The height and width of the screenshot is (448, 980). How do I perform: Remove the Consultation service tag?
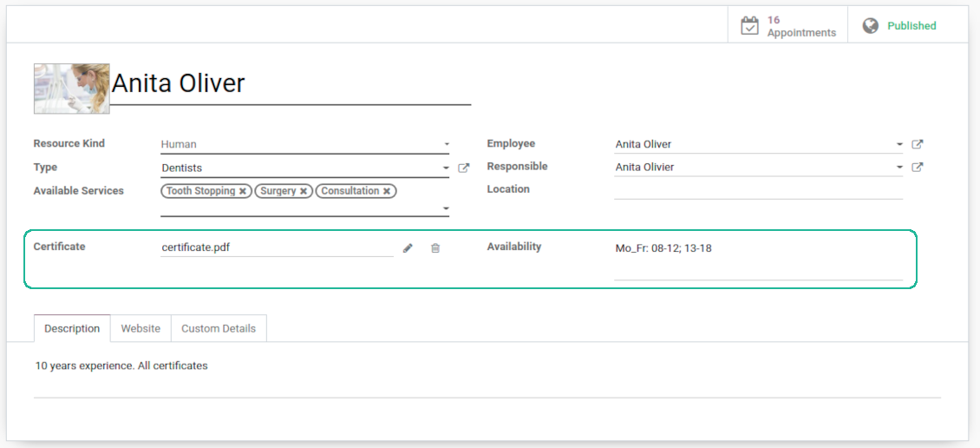point(387,191)
